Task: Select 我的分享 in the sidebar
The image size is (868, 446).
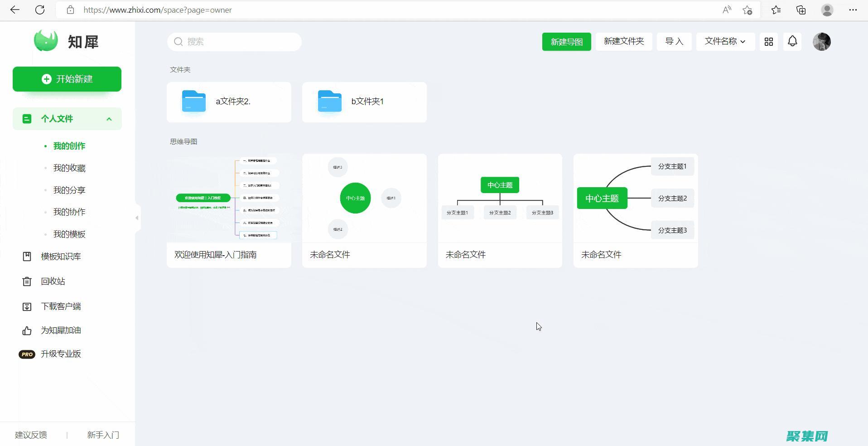Action: pos(69,190)
